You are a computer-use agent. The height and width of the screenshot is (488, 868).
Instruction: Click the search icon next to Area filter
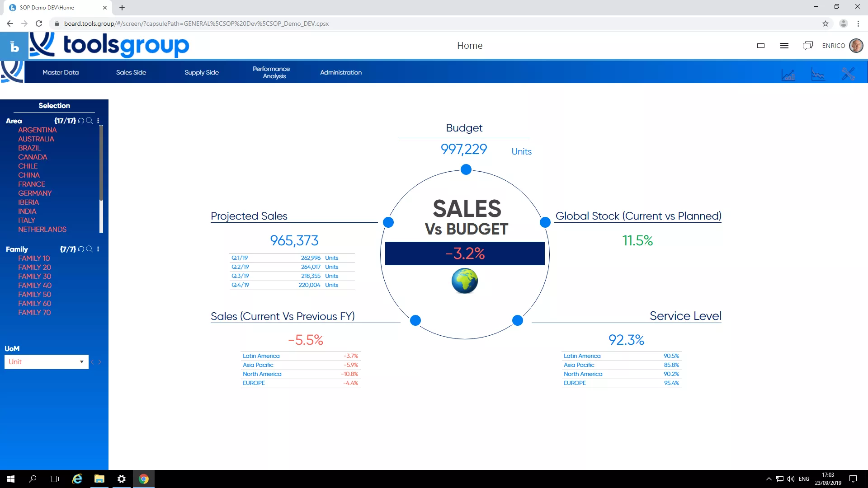90,121
